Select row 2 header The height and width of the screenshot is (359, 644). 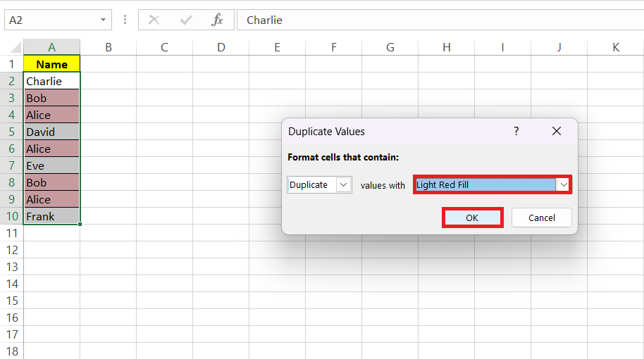tap(11, 81)
